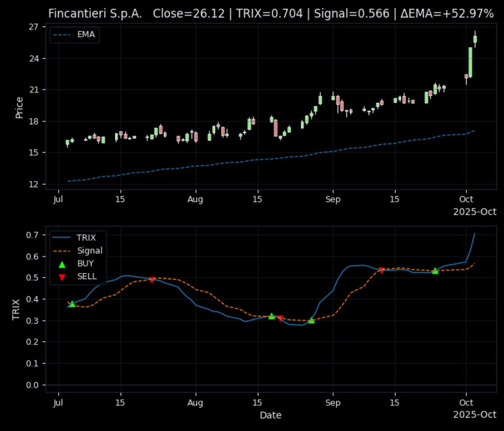
Task: Click the 0.4 tick on the TRIX axis
Action: (32, 299)
